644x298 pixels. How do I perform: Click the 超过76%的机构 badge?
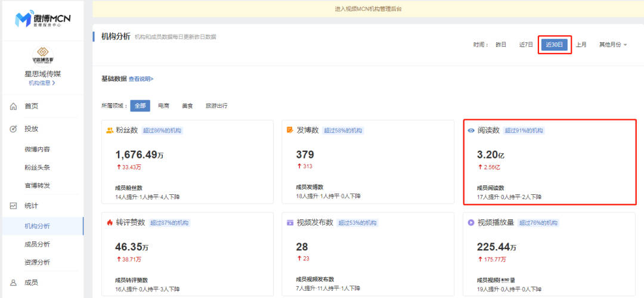(x=538, y=222)
